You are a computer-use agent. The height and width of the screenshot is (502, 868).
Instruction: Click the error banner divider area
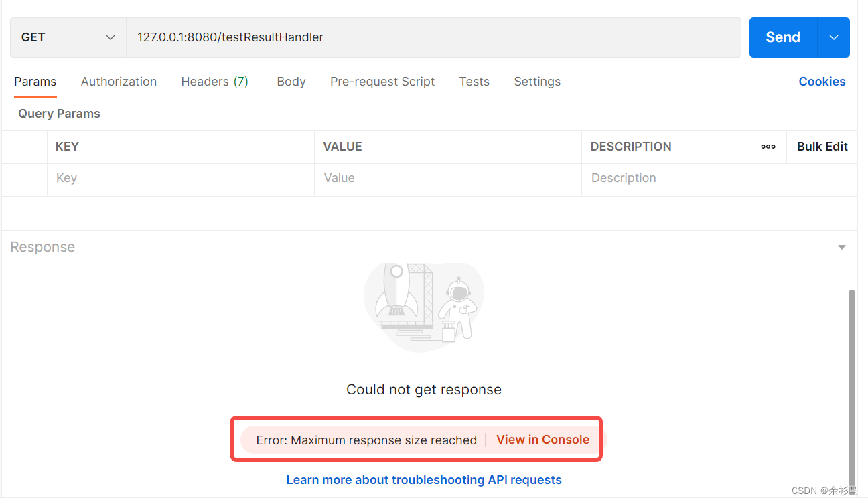point(486,440)
